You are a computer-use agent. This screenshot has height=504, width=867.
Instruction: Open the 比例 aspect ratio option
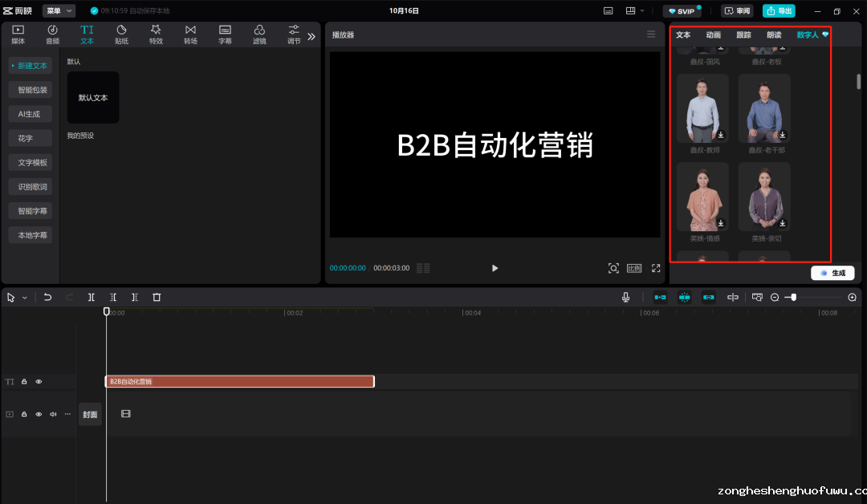(x=634, y=268)
